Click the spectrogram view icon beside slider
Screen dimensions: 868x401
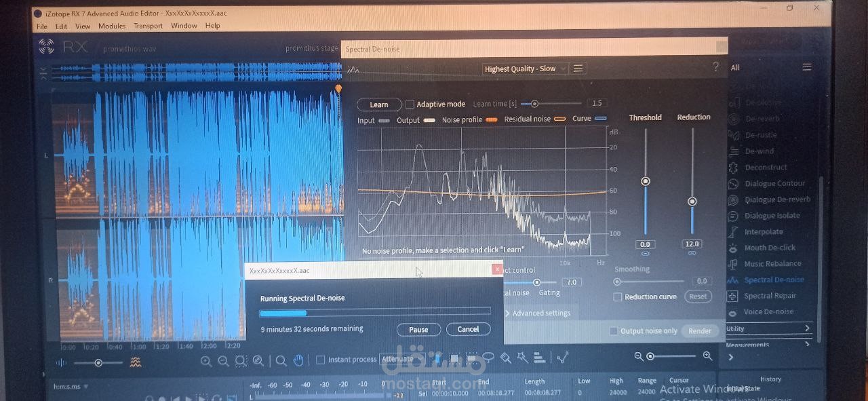[136, 363]
